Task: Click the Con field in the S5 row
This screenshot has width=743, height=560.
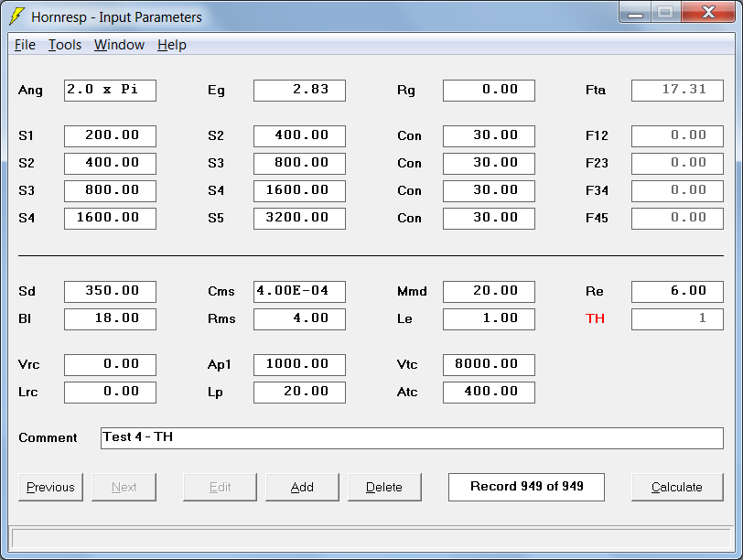Action: pos(489,219)
